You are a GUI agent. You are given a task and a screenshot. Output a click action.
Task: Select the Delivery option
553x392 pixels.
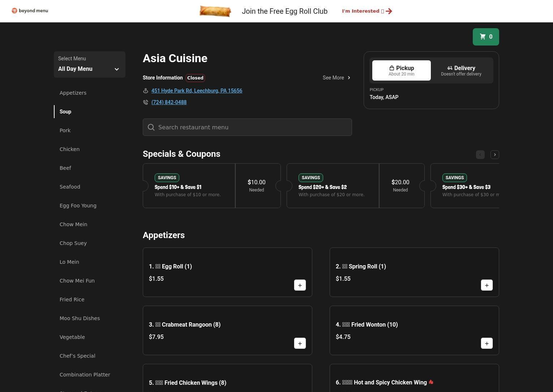(x=461, y=70)
